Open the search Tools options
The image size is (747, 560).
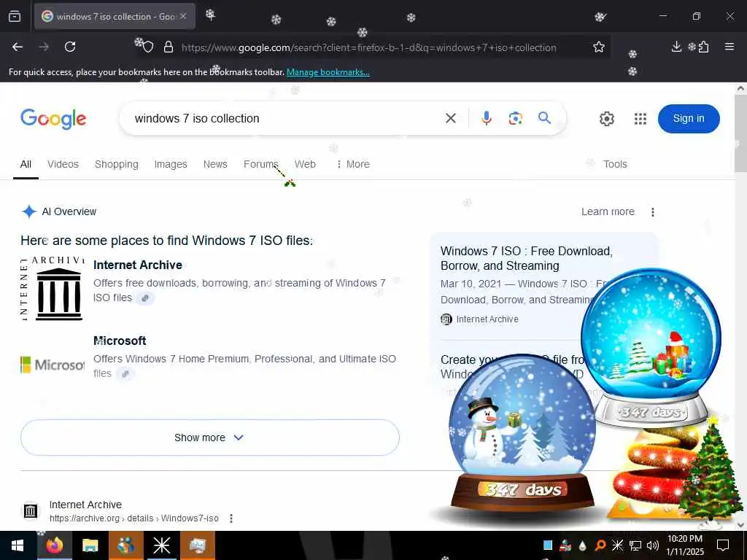(615, 164)
